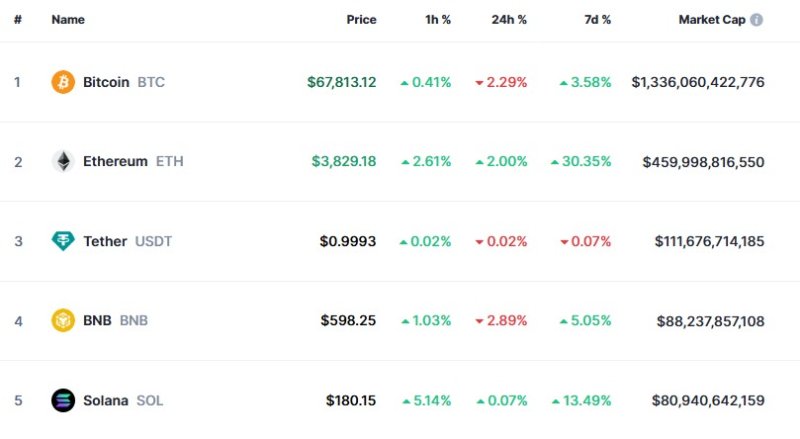Screen dimensions: 800x439
Task: Sort the table by Name column
Action: (68, 20)
